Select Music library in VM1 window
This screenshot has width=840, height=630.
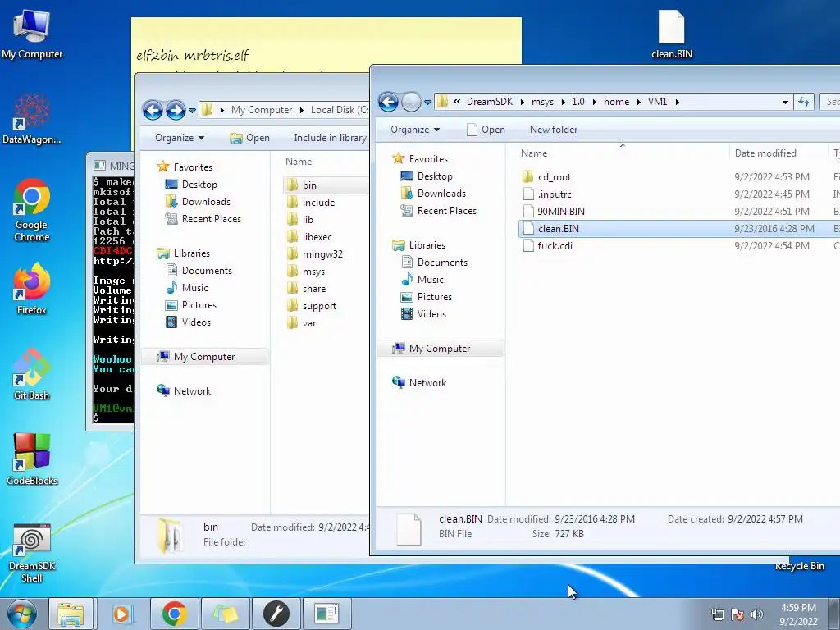point(430,280)
